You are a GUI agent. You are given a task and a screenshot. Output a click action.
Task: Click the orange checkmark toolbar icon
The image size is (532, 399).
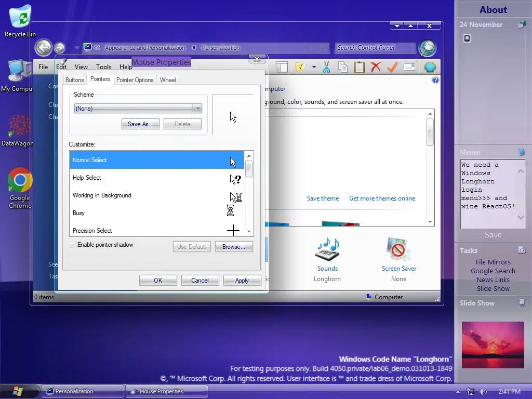392,67
